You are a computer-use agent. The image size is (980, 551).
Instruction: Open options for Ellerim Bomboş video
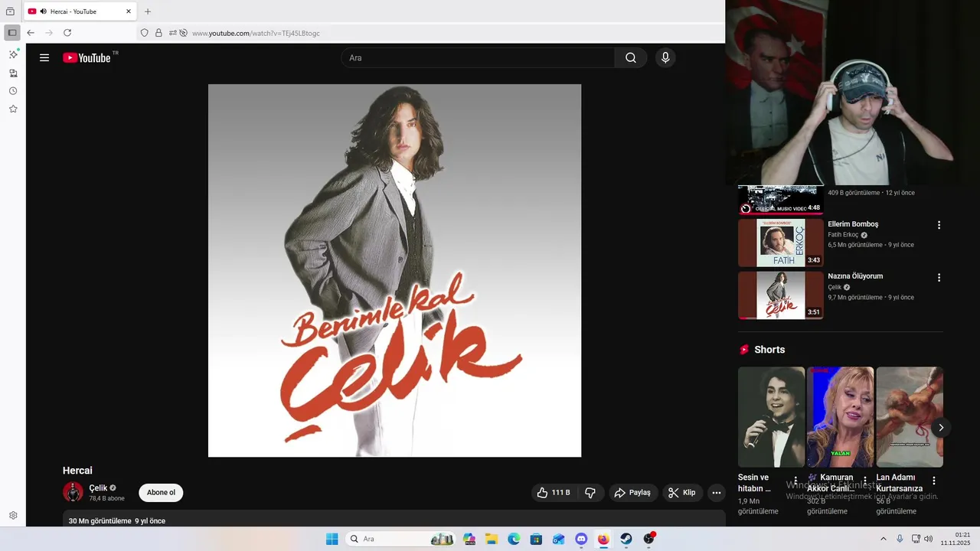[x=939, y=225]
